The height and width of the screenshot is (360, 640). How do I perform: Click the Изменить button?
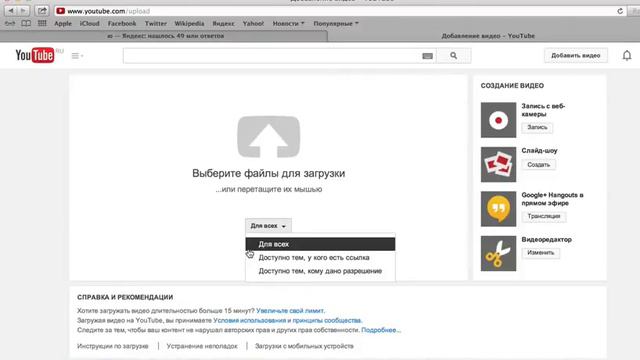click(541, 253)
